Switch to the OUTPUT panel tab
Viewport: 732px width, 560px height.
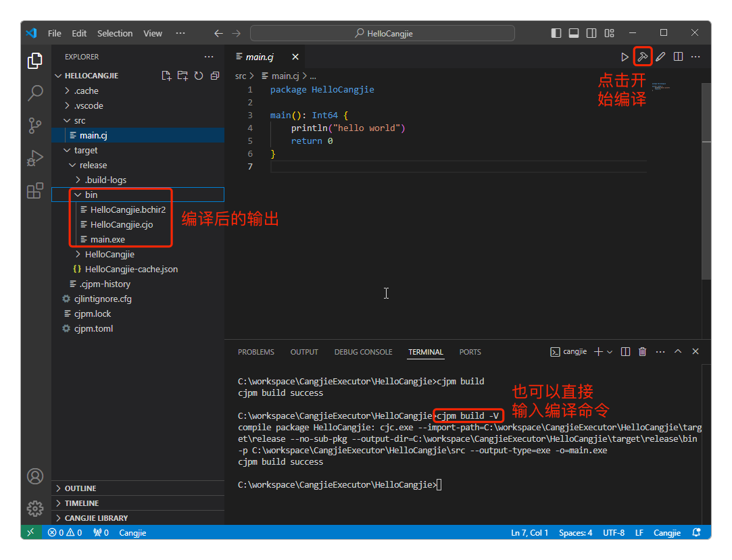[x=304, y=352]
